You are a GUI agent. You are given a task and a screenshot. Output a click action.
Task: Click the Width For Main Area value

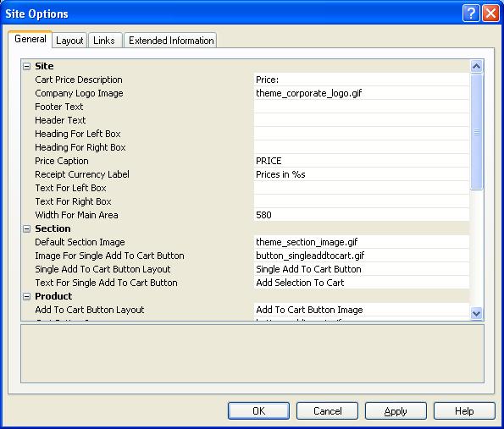pyautogui.click(x=362, y=215)
